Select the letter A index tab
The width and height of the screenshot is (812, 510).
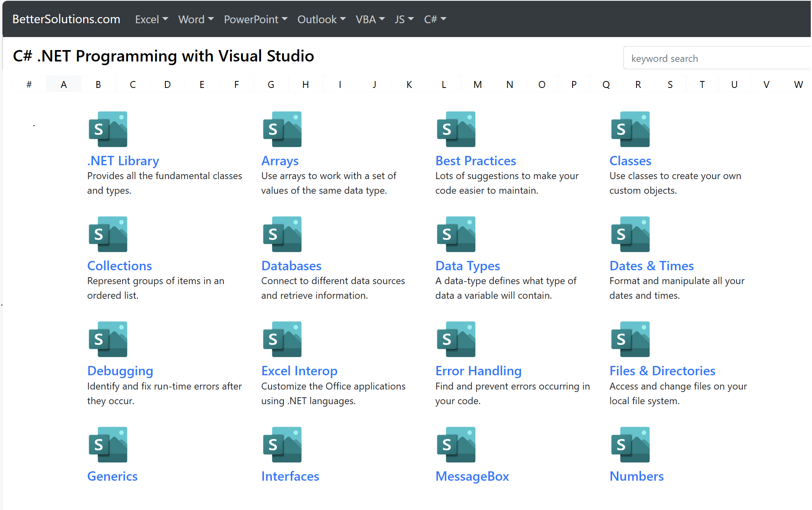64,84
